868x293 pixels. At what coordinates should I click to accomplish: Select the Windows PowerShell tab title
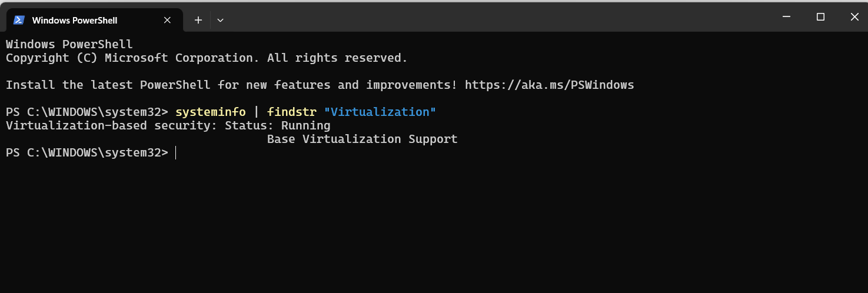point(75,20)
